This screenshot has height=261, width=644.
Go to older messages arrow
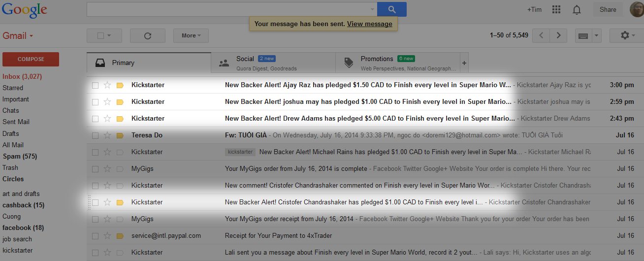[x=558, y=35]
